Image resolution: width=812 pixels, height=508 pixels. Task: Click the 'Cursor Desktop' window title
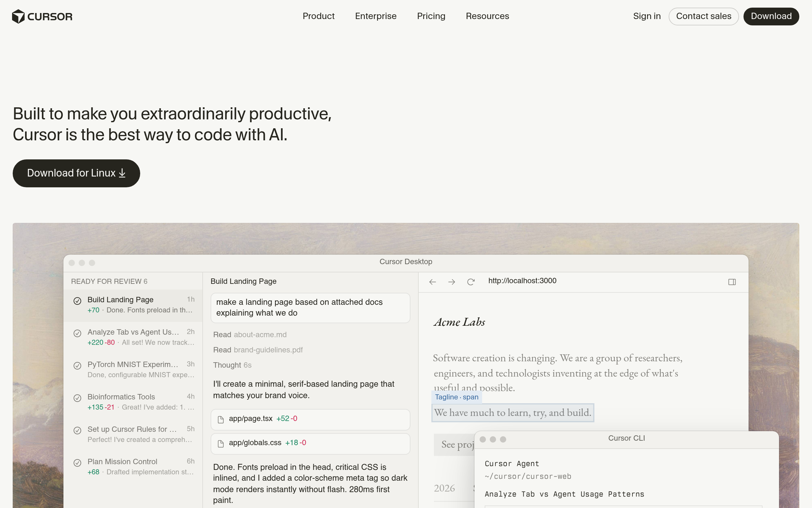[x=406, y=262]
